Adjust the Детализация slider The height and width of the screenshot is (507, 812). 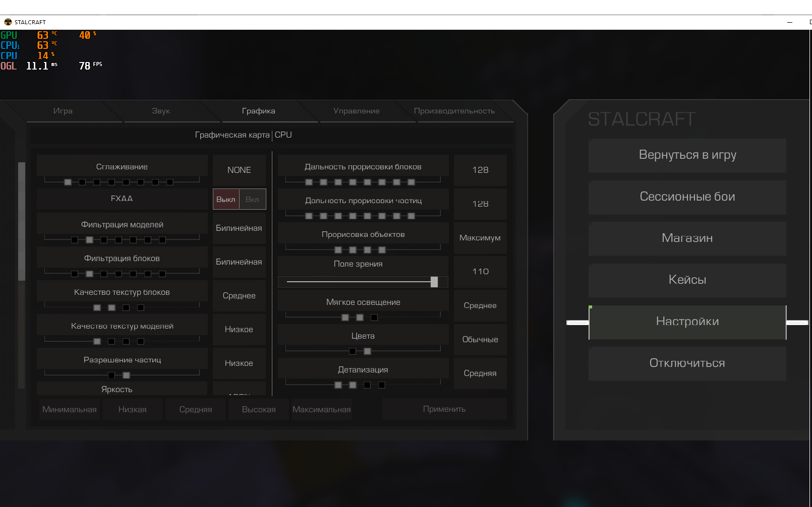click(x=363, y=385)
